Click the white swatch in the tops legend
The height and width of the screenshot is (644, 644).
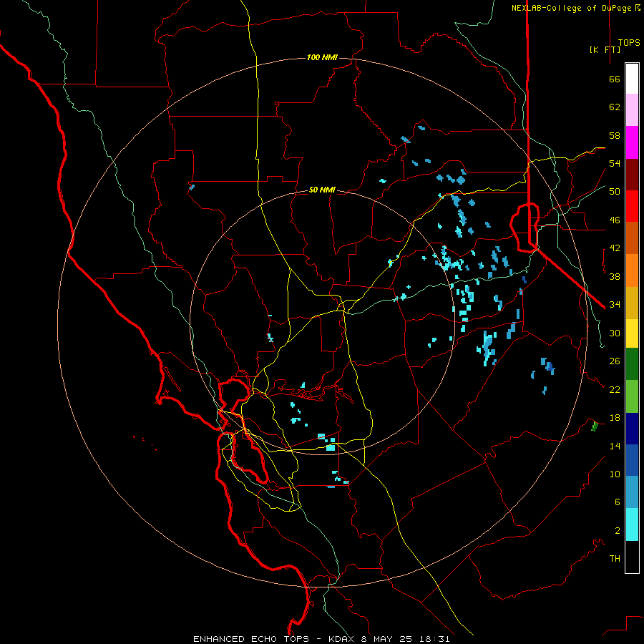coord(632,79)
